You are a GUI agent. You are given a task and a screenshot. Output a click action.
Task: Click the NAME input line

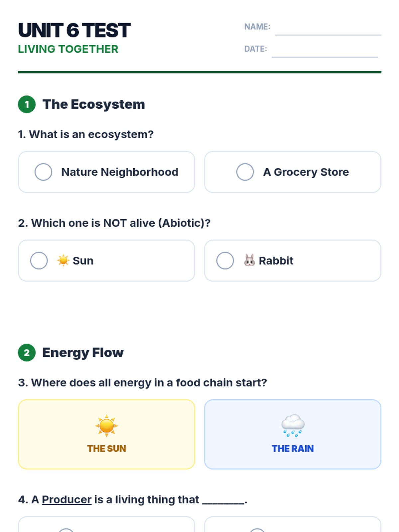328,29
